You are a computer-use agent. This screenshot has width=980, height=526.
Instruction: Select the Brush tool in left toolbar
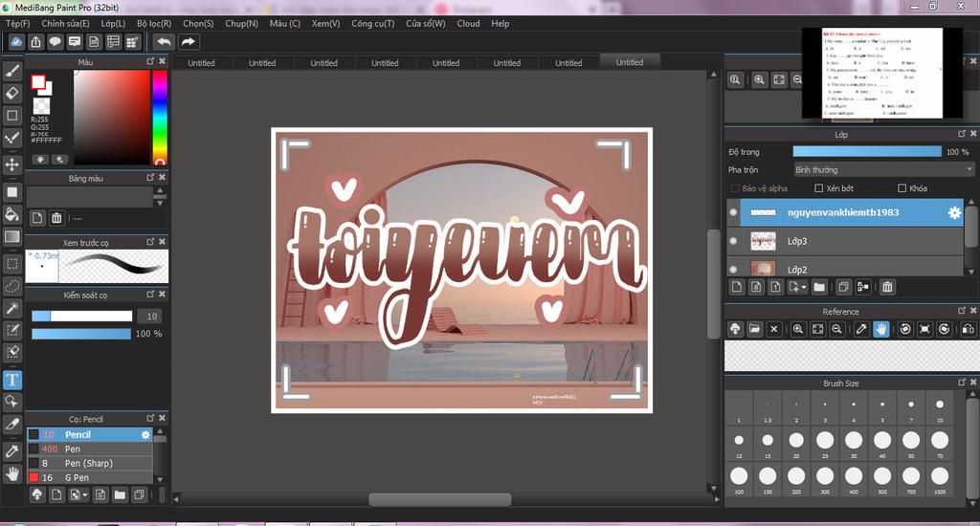pyautogui.click(x=11, y=71)
